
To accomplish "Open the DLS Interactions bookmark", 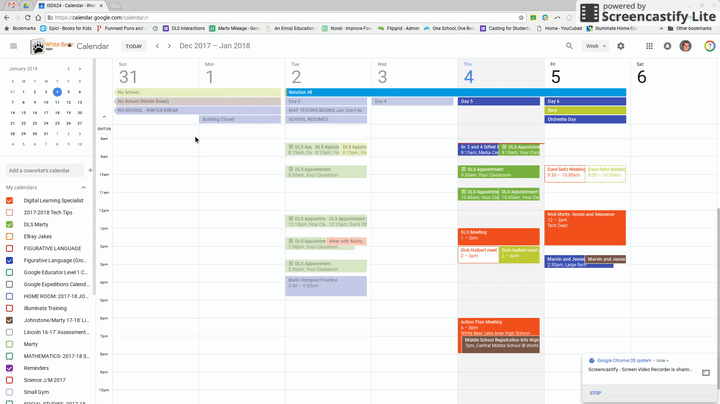I will [x=187, y=29].
